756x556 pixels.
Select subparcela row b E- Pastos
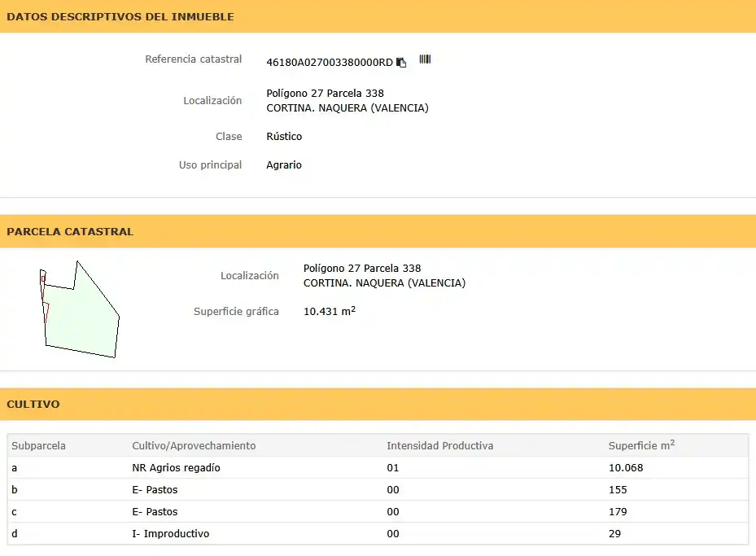[x=378, y=489]
